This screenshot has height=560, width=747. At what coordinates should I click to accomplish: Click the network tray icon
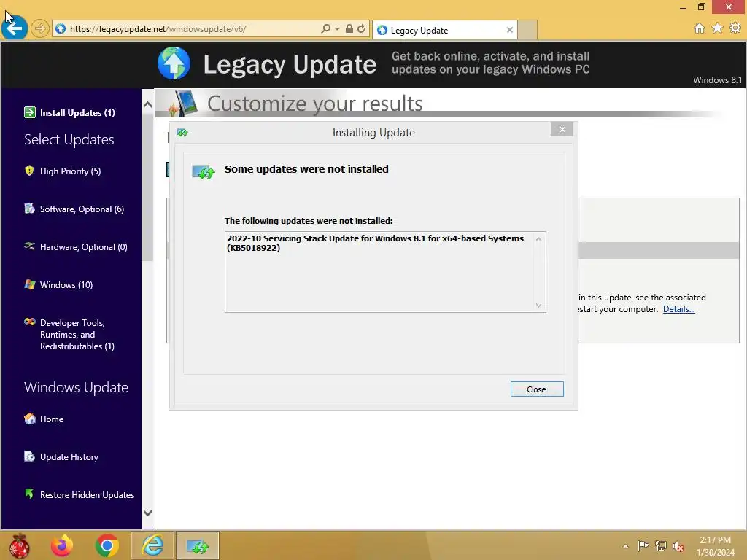click(661, 545)
